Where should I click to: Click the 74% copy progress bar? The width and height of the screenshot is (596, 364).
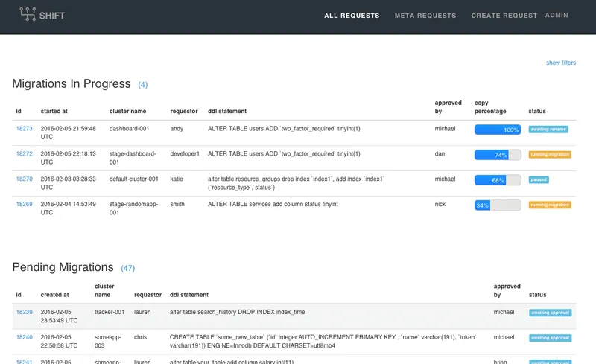pyautogui.click(x=498, y=155)
